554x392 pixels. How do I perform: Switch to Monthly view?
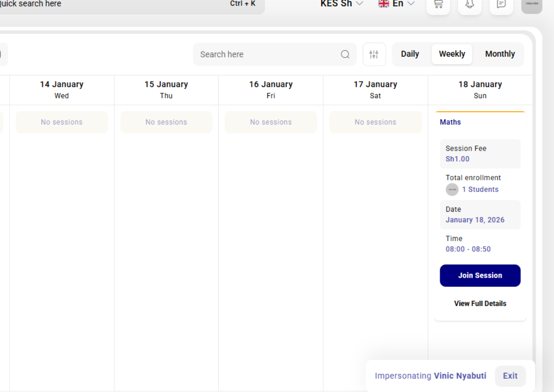(500, 54)
